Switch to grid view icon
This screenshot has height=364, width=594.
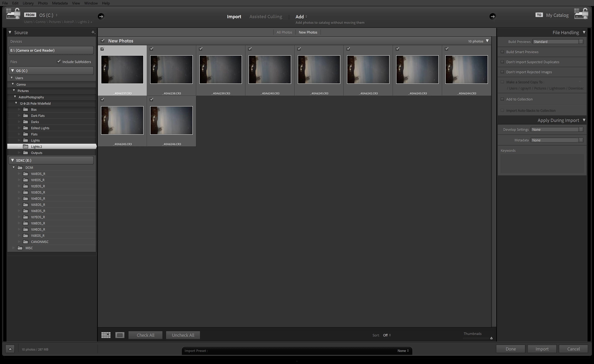point(106,335)
